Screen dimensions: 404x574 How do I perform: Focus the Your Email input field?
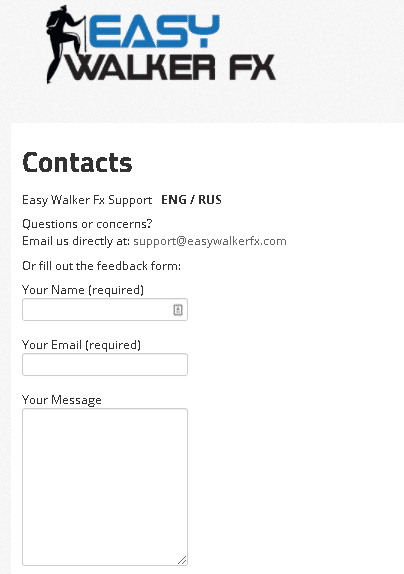coord(105,365)
